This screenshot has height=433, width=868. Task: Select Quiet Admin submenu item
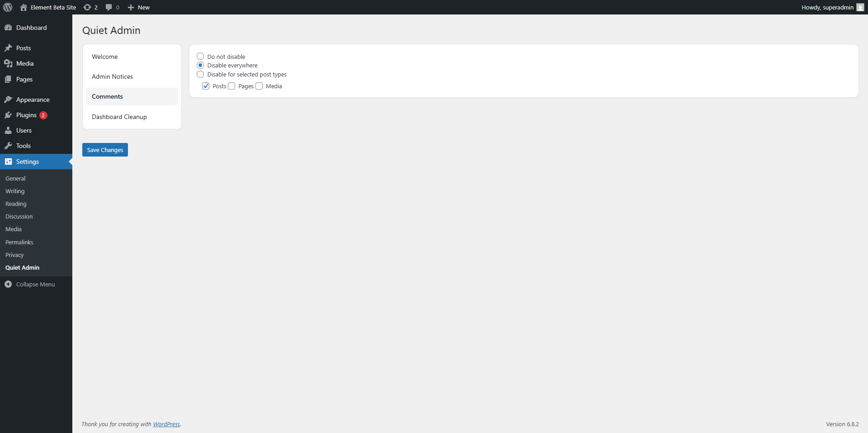click(23, 267)
